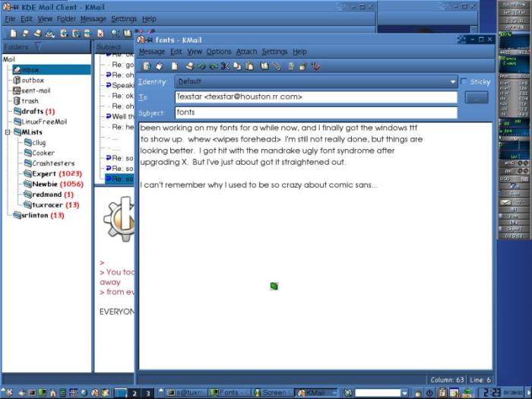Open the Identity Default dropdown
Screen dimensions: 532x399
316,81
